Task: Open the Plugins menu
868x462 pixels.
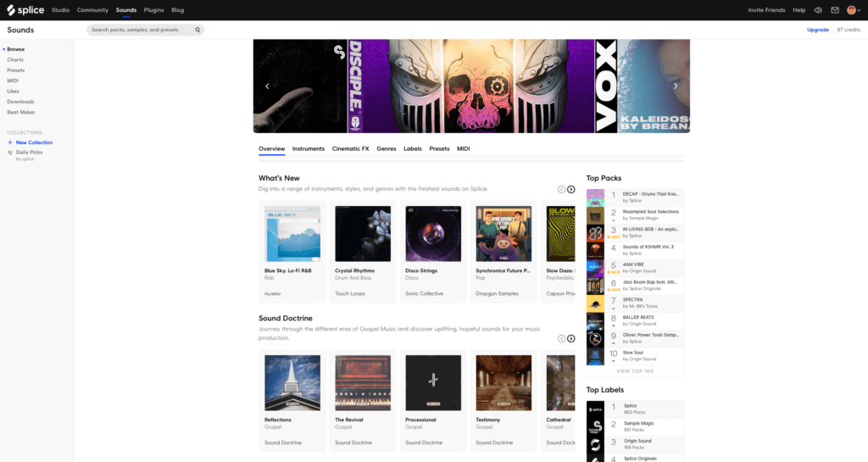Action: [154, 10]
